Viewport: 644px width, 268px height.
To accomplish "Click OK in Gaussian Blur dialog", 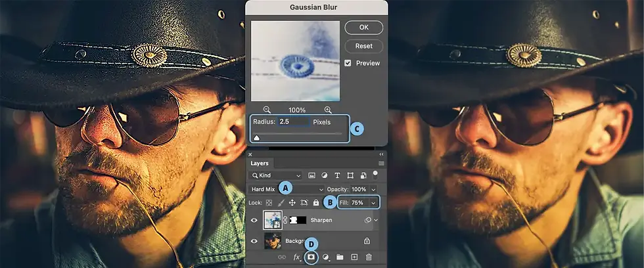I will (364, 28).
